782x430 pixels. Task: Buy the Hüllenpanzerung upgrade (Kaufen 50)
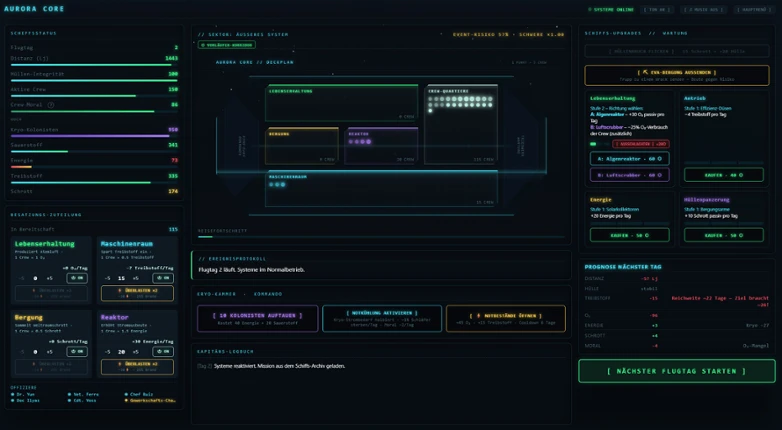(724, 235)
